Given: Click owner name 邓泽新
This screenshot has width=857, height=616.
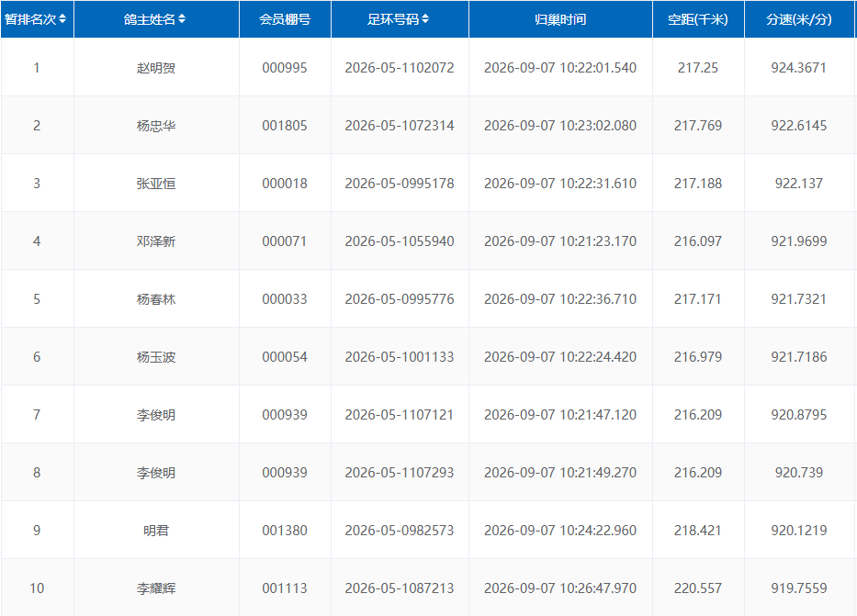Looking at the screenshot, I should [x=156, y=241].
